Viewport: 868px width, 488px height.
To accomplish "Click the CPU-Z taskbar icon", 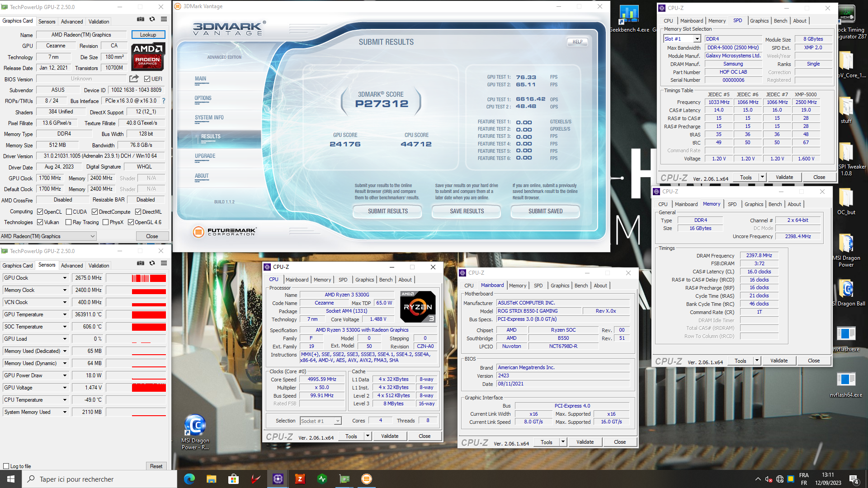I will [x=278, y=479].
